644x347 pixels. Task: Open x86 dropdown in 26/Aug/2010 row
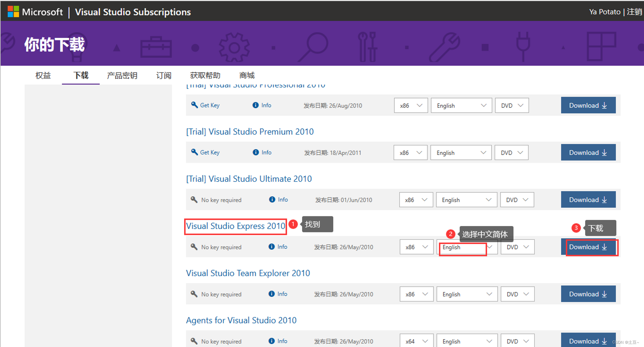(x=411, y=105)
